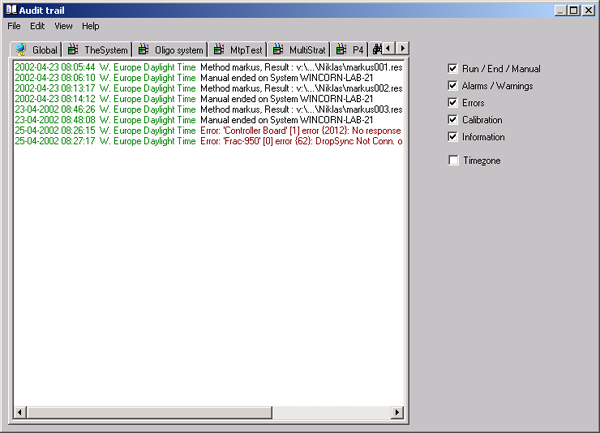Click the horizontal scrollbar right arrow
Screen dimensions: 600x433
[x=398, y=412]
